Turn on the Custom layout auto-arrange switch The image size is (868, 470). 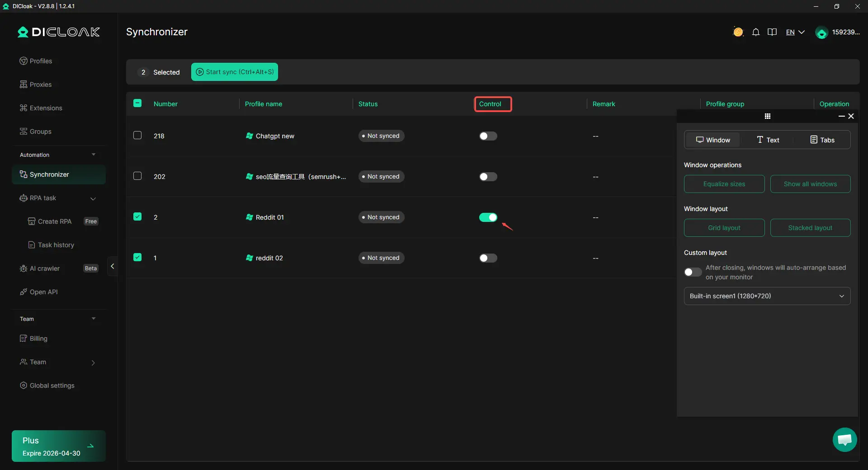coord(692,272)
